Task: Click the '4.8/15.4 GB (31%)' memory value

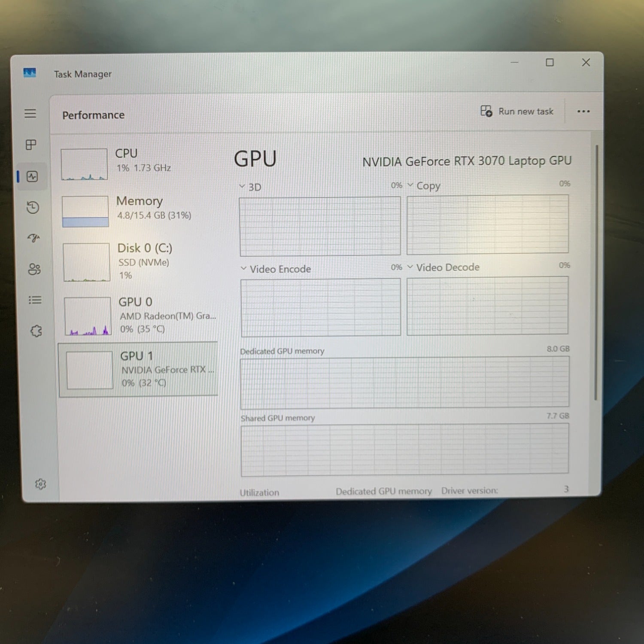Action: point(154,215)
